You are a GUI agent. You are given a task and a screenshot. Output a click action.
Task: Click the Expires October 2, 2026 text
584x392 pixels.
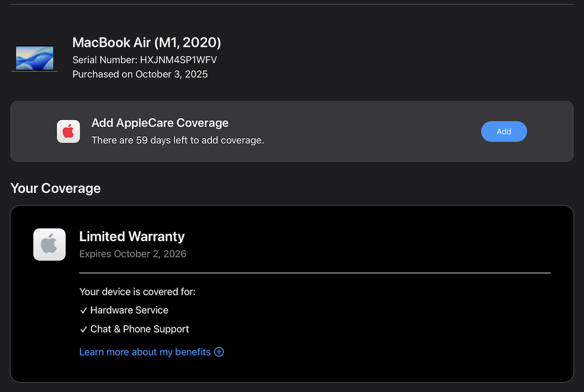click(133, 254)
